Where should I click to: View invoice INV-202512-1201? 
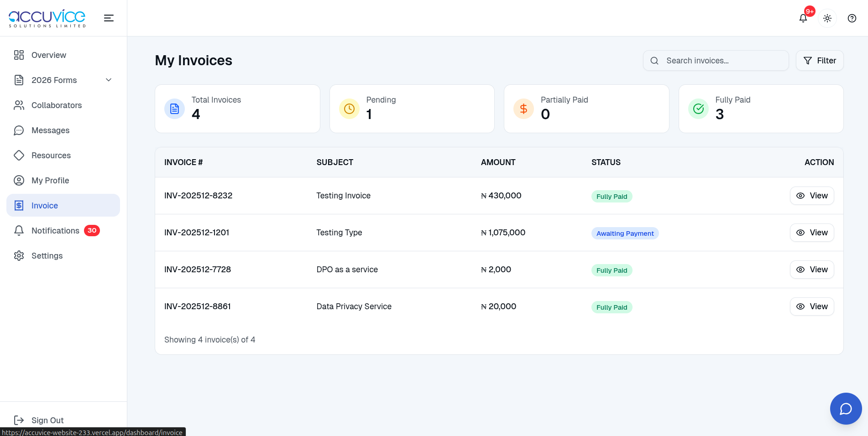811,233
